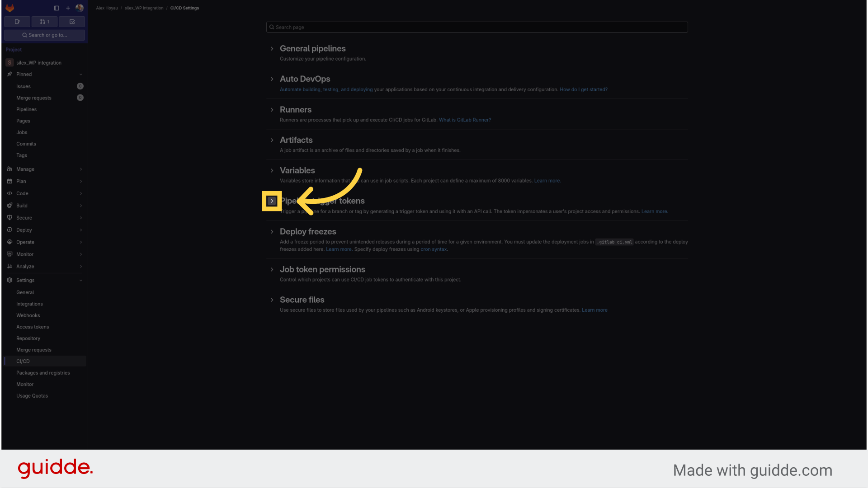The height and width of the screenshot is (488, 868).
Task: Expand the Deploy freezes section
Action: tap(272, 232)
